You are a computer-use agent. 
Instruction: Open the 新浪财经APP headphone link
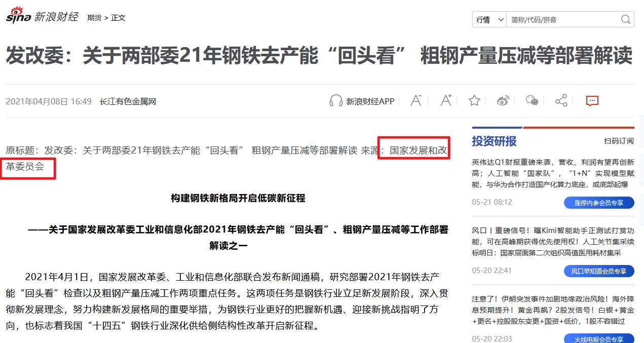pos(362,101)
